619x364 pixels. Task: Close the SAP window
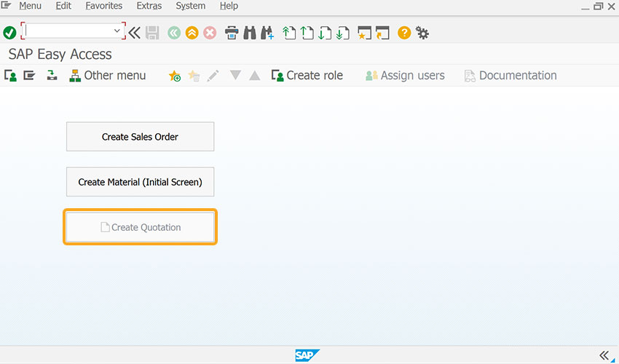(x=612, y=7)
